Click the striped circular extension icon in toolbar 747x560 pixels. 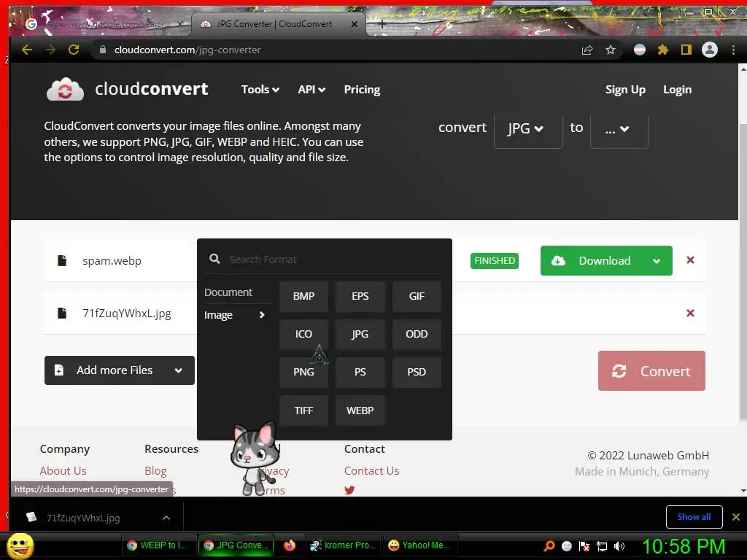639,50
